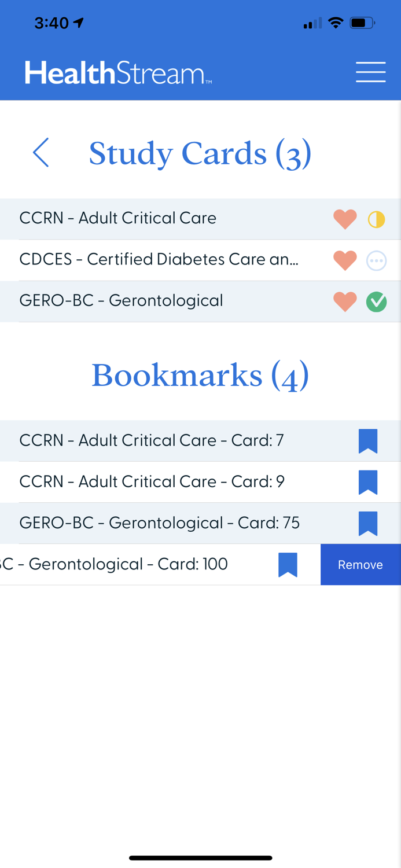Tap the bookmark icon on GERO-BC Card: 75
The image size is (401, 868).
(369, 523)
